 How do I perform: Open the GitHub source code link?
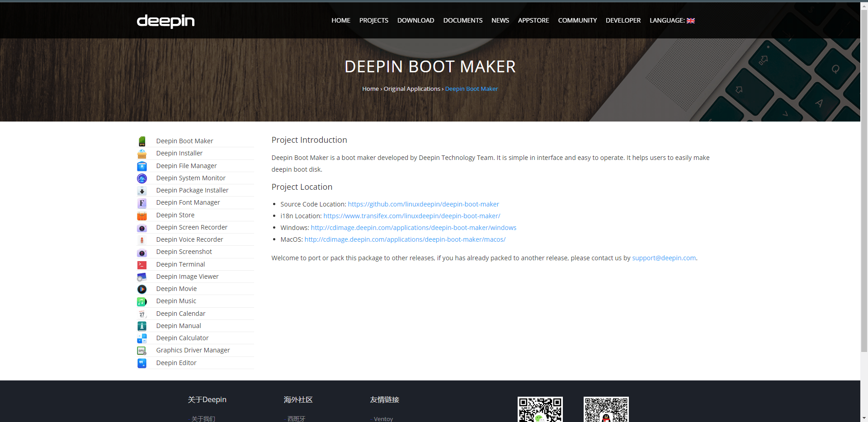[424, 204]
